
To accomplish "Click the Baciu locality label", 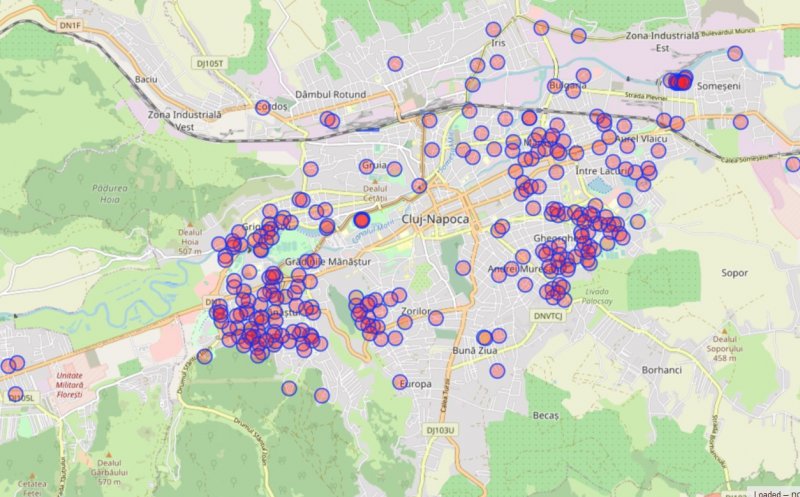I will (146, 80).
